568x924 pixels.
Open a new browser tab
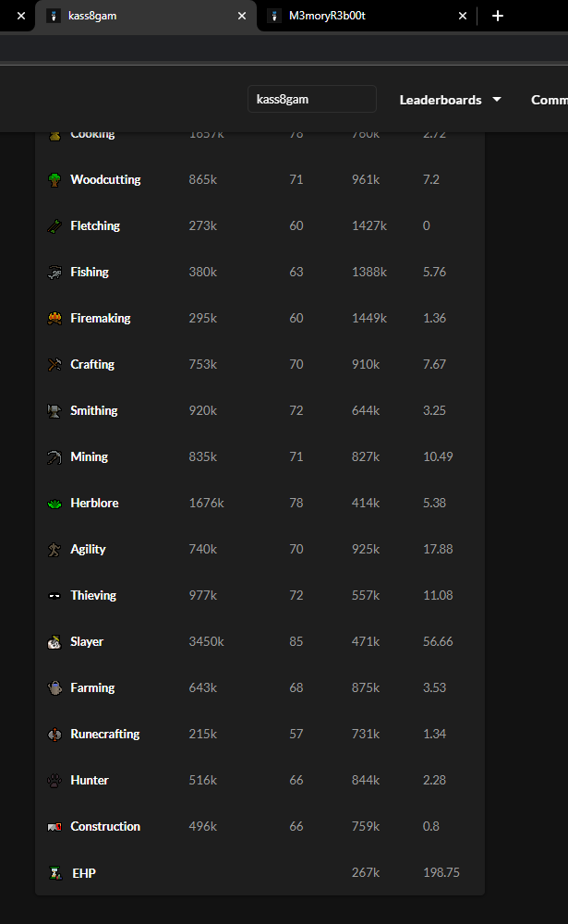coord(498,16)
